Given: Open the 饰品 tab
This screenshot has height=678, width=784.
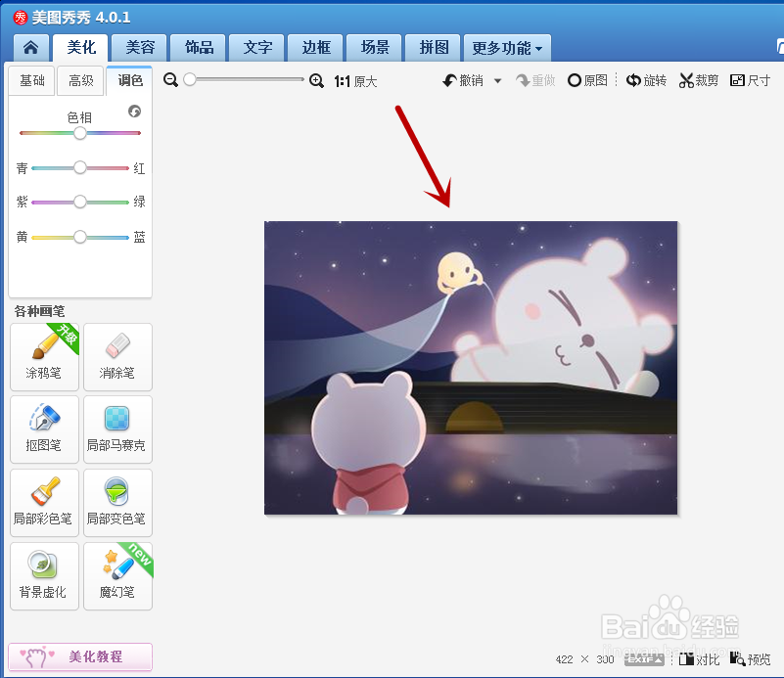Looking at the screenshot, I should pos(199,48).
